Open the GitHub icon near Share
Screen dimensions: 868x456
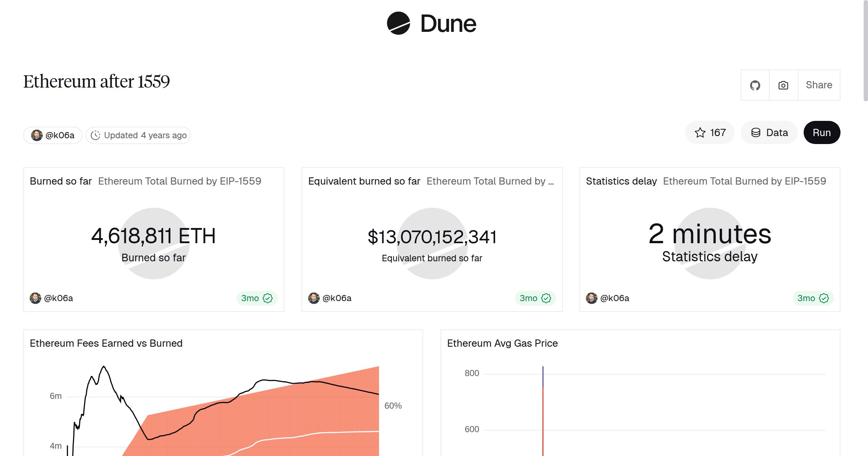755,85
